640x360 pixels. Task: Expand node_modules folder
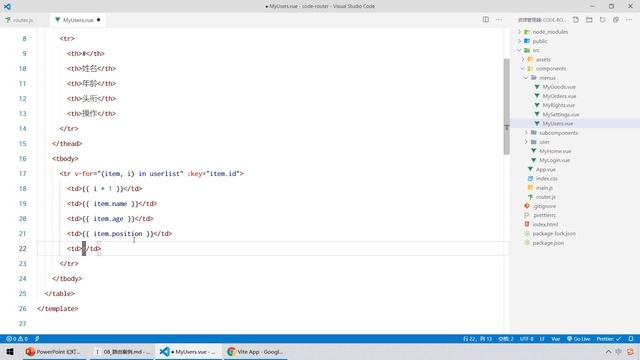point(550,32)
